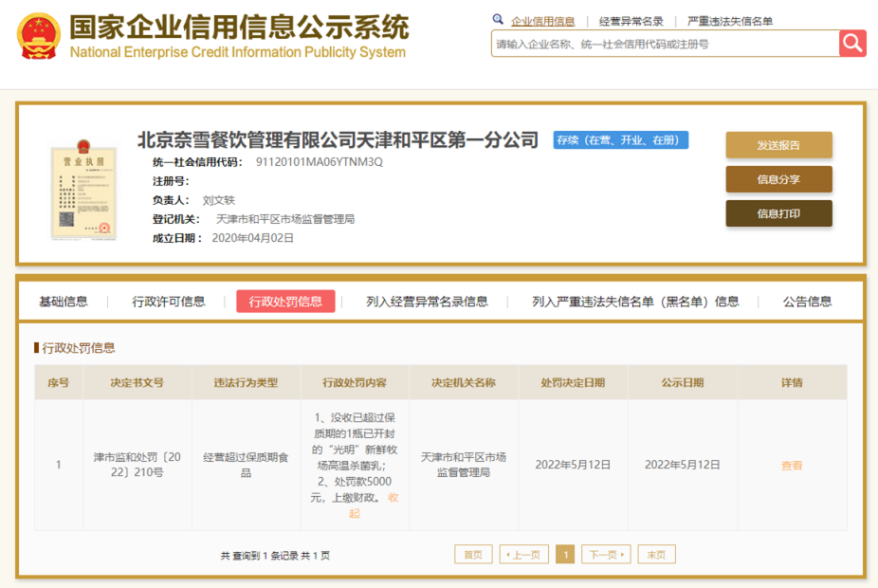The image size is (878, 588).
Task: Click the 行政处罚信息 section heading
Action: [79, 348]
